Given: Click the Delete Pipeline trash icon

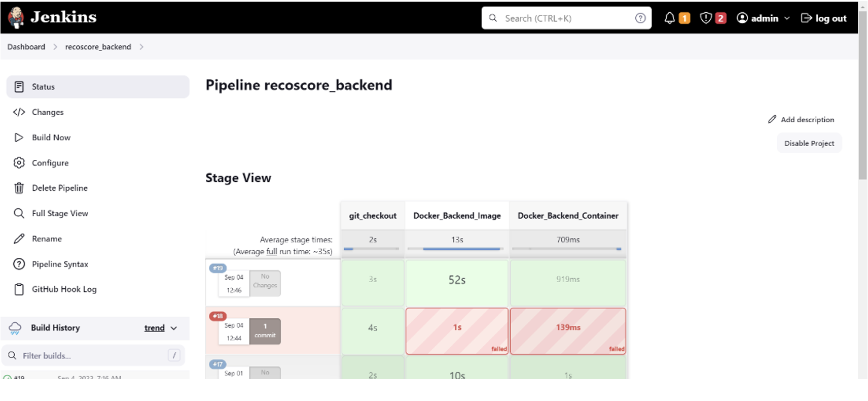Looking at the screenshot, I should (x=19, y=188).
